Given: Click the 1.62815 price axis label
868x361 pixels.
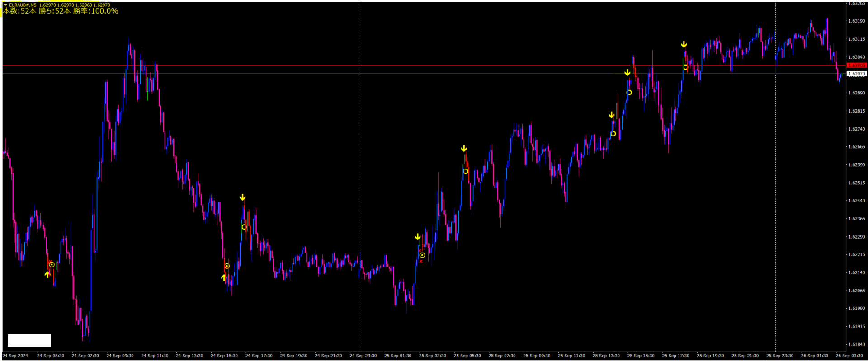Looking at the screenshot, I should click(x=857, y=111).
